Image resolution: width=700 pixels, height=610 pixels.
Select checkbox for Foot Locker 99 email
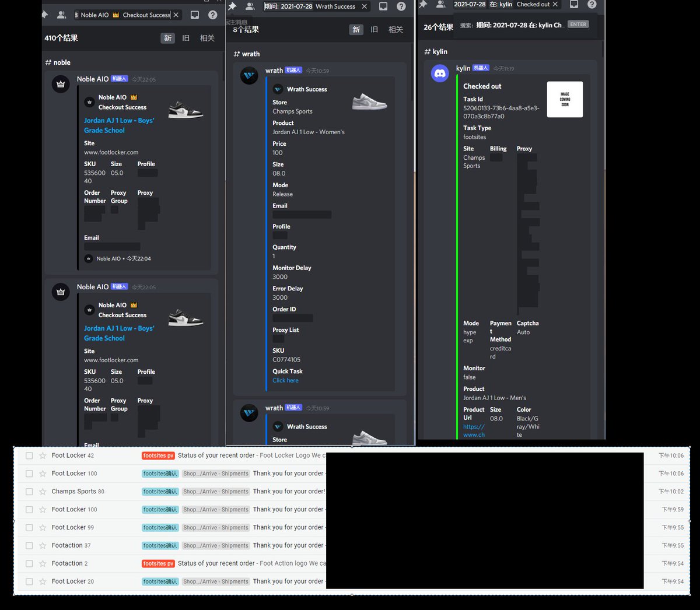coord(29,528)
